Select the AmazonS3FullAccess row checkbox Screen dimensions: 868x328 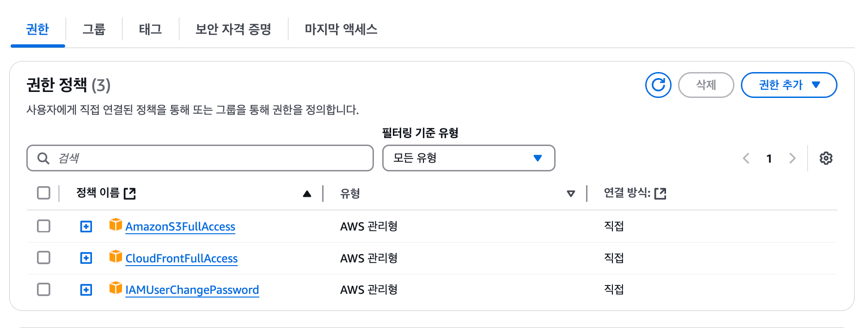tap(43, 226)
